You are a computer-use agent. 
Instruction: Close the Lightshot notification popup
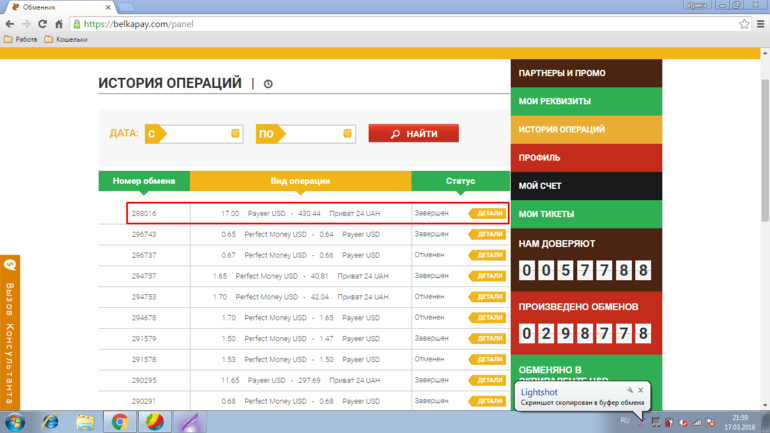click(x=640, y=390)
